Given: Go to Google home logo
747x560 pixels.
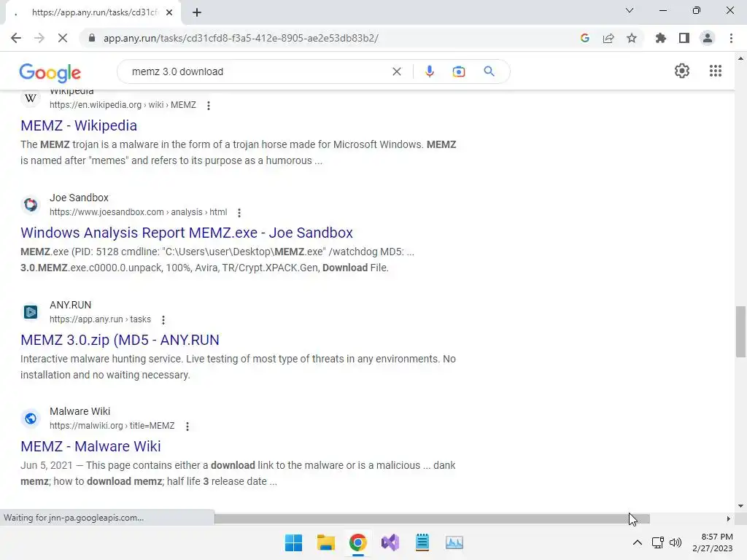Looking at the screenshot, I should pyautogui.click(x=50, y=72).
